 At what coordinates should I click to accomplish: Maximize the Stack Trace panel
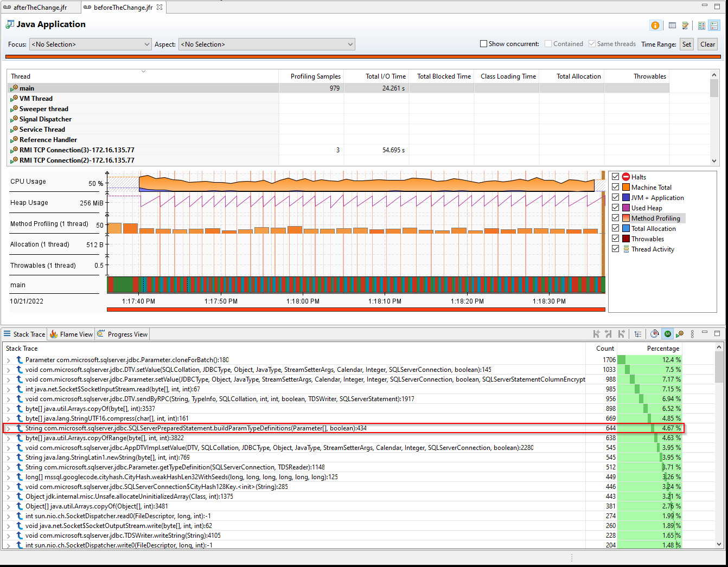(717, 333)
